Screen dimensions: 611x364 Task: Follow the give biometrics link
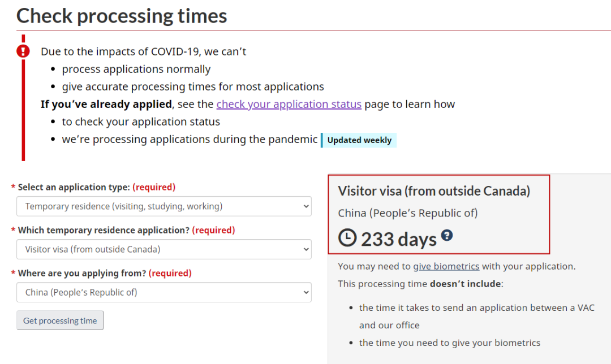(446, 266)
